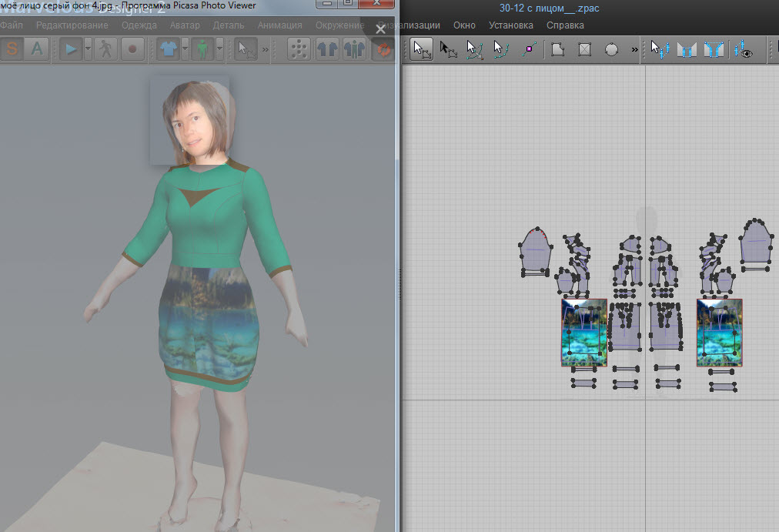Toggle the S mode button

pyautogui.click(x=12, y=49)
